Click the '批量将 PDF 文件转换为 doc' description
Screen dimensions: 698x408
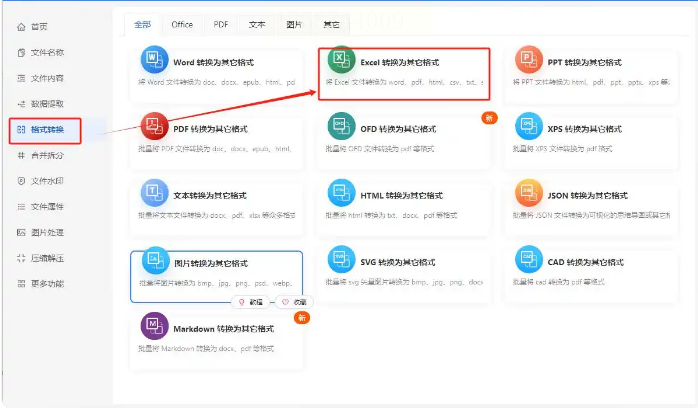215,149
